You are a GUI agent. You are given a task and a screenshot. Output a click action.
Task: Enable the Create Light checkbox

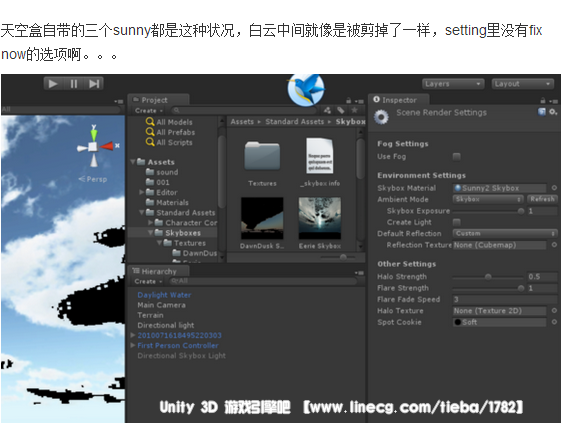pyautogui.click(x=457, y=222)
